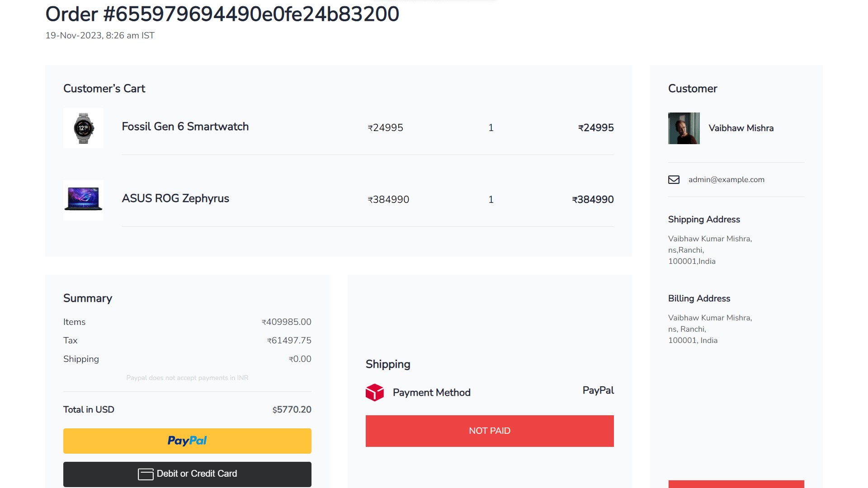Click the bold ₹24995 line total
This screenshot has height=488, width=868.
596,128
